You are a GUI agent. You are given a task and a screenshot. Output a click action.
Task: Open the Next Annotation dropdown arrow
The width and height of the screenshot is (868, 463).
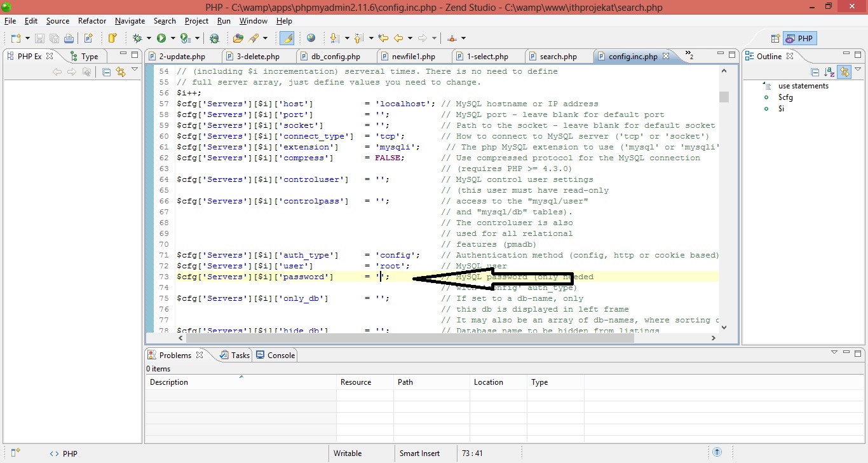click(x=346, y=39)
